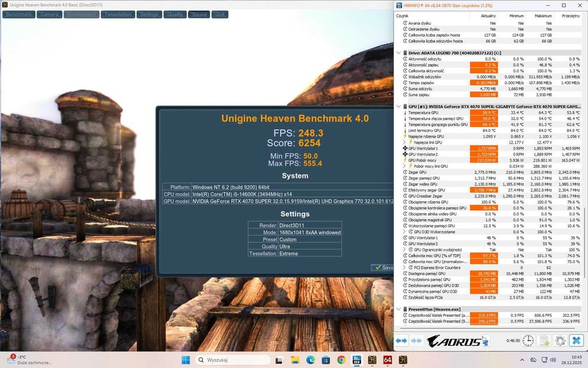Open the Settings menu in Heaven
Viewport: 588px width, 368px height.
pos(149,15)
